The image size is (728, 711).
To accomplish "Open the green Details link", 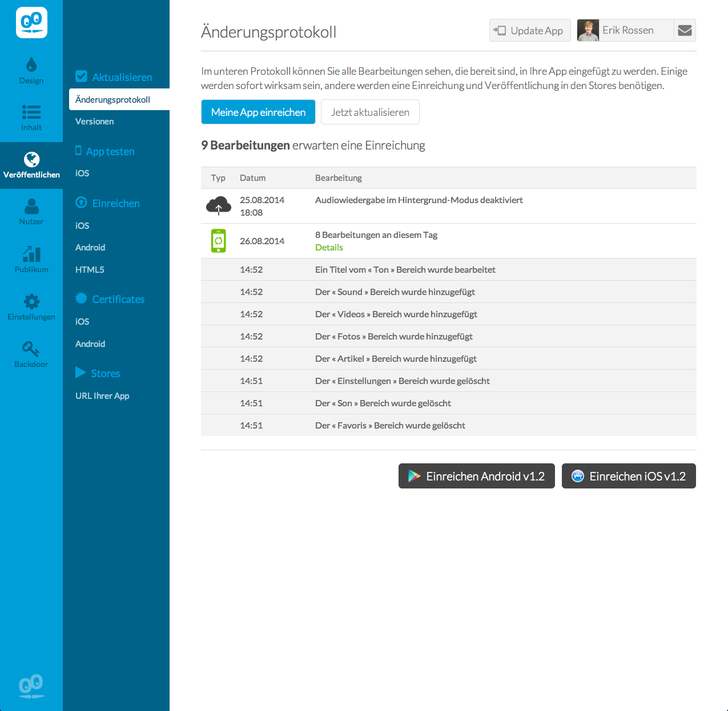I will pyautogui.click(x=329, y=248).
